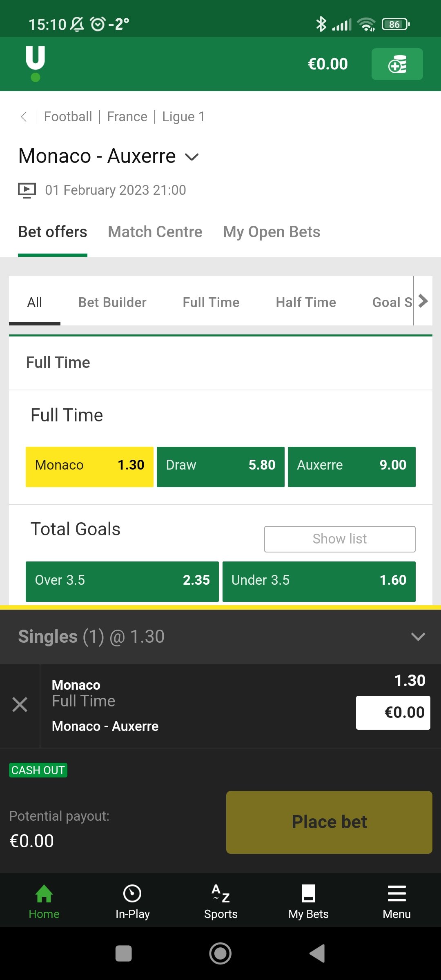Open the deposit funds icon button
Image resolution: width=441 pixels, height=980 pixels.
397,64
